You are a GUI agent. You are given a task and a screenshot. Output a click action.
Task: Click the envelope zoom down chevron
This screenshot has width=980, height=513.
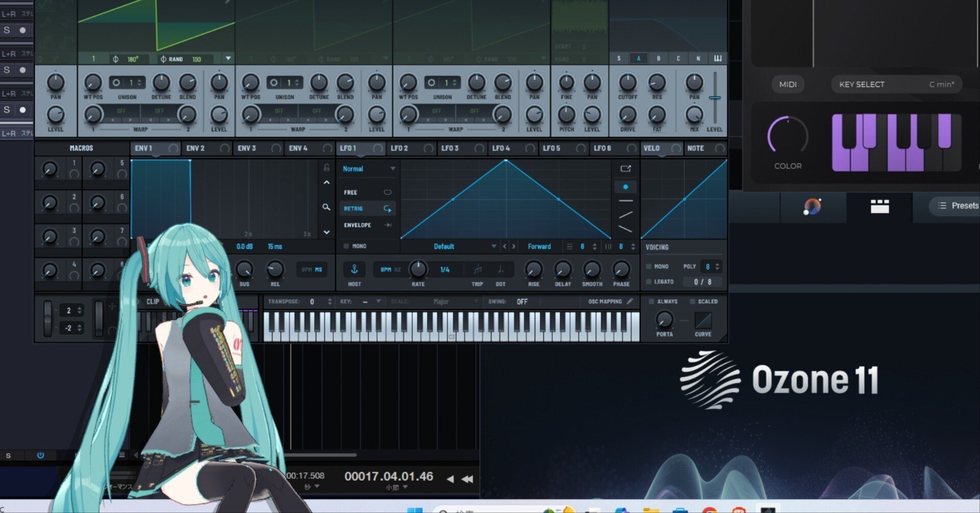point(326,232)
